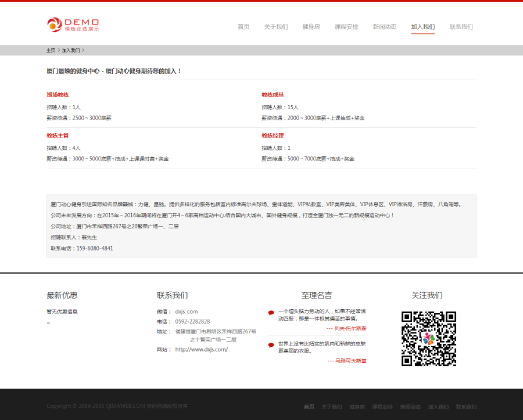Click the DEMO logo in the header
523x420 pixels.
point(73,24)
